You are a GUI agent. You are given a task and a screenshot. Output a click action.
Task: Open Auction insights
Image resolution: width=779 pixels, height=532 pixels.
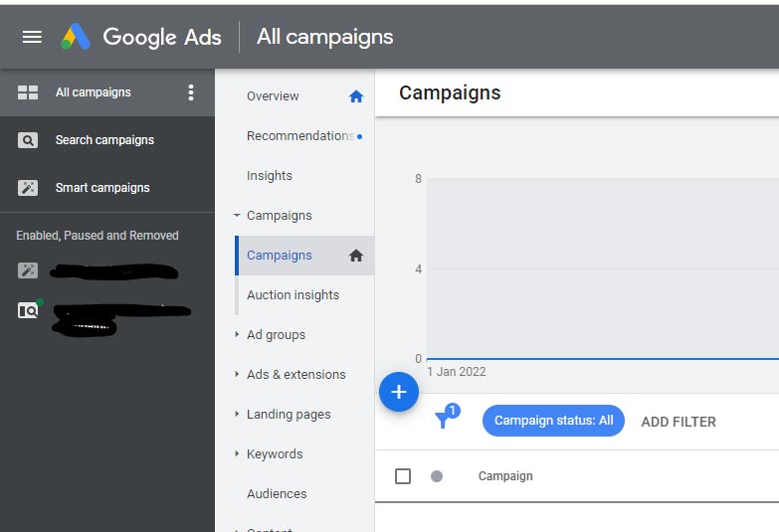click(293, 295)
